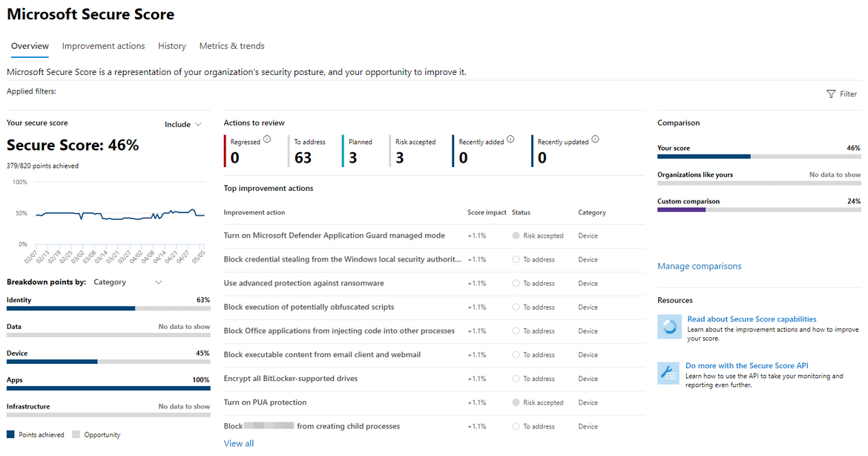Select the Risk accepted 3 card
The width and height of the screenshot is (868, 456).
(x=413, y=151)
